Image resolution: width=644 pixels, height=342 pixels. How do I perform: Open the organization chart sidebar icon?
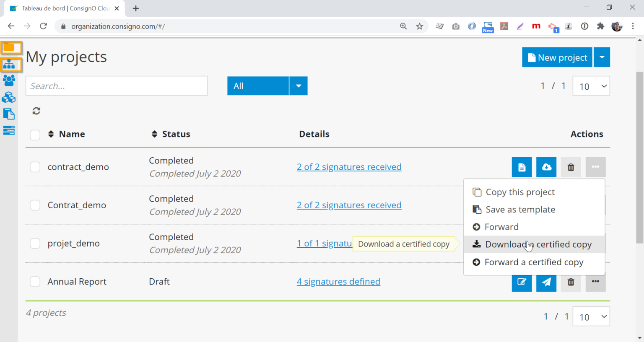(9, 65)
